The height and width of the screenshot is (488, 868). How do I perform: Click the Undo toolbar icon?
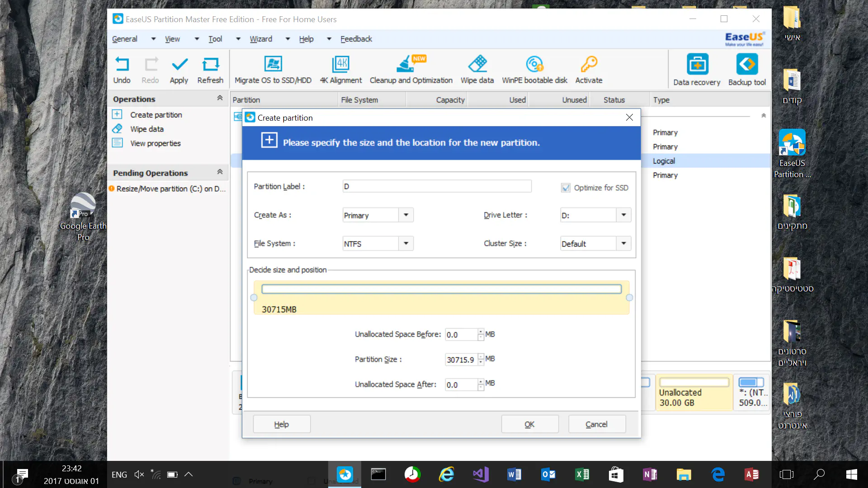point(122,65)
